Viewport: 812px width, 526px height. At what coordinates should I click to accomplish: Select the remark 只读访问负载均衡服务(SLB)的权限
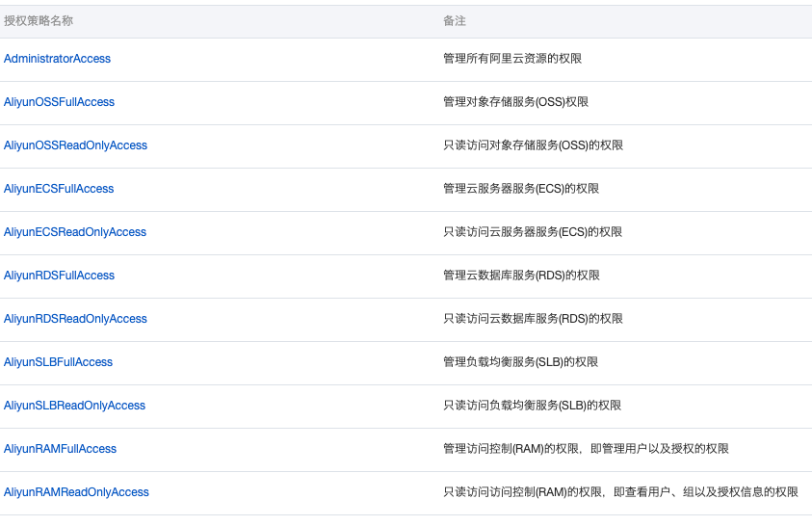click(533, 406)
